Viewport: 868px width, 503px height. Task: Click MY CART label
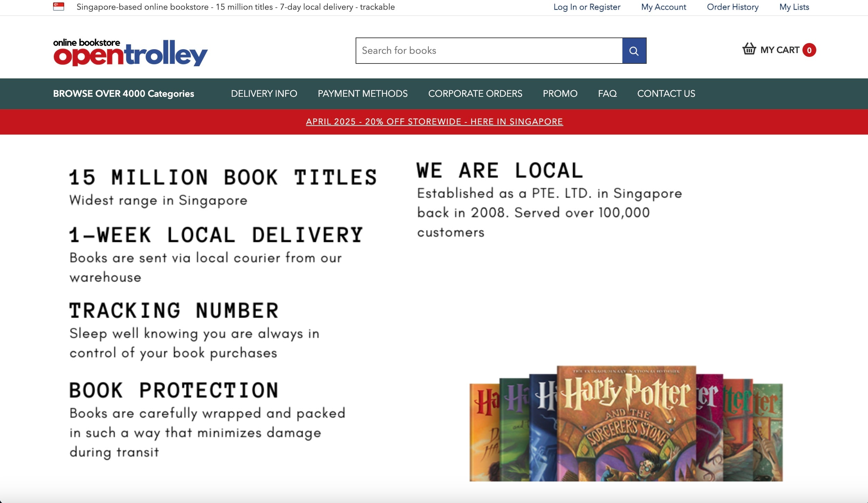pos(780,50)
